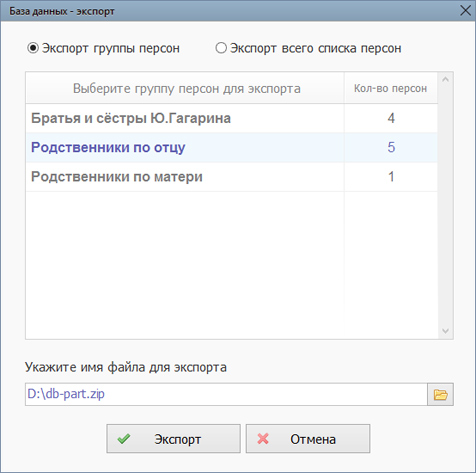The height and width of the screenshot is (473, 476).
Task: Cancel with the Отмена button
Action: point(308,439)
